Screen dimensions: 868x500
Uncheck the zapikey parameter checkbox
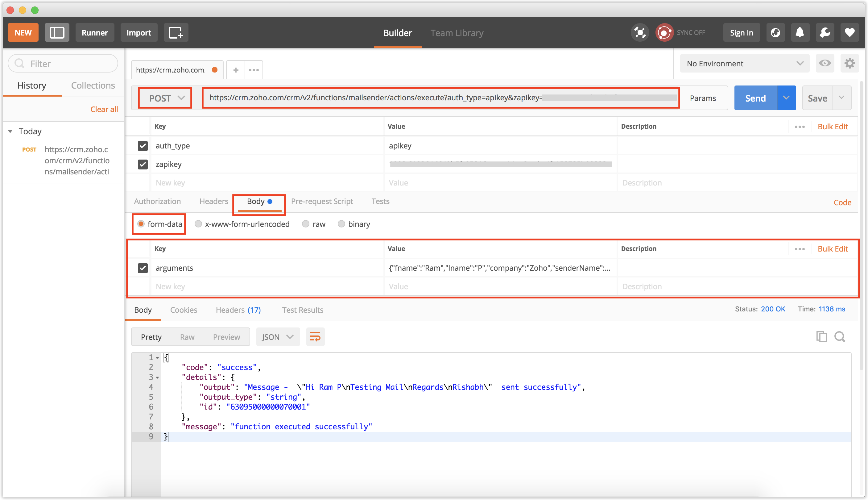(x=143, y=165)
